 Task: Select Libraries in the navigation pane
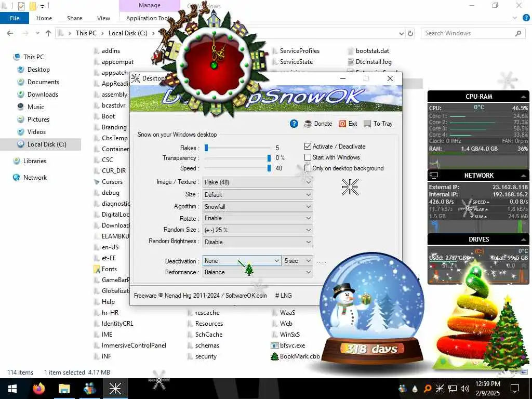pos(35,161)
